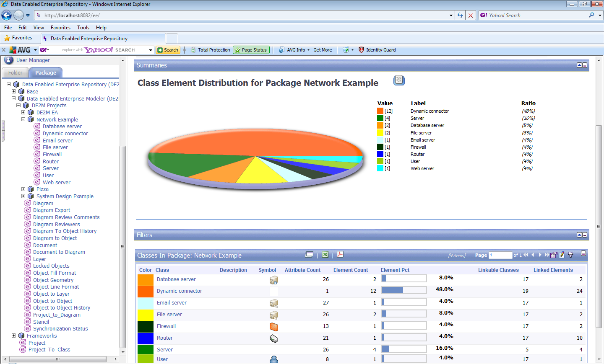This screenshot has height=364, width=604.
Task: Click the Get More toolbar link
Action: point(323,50)
